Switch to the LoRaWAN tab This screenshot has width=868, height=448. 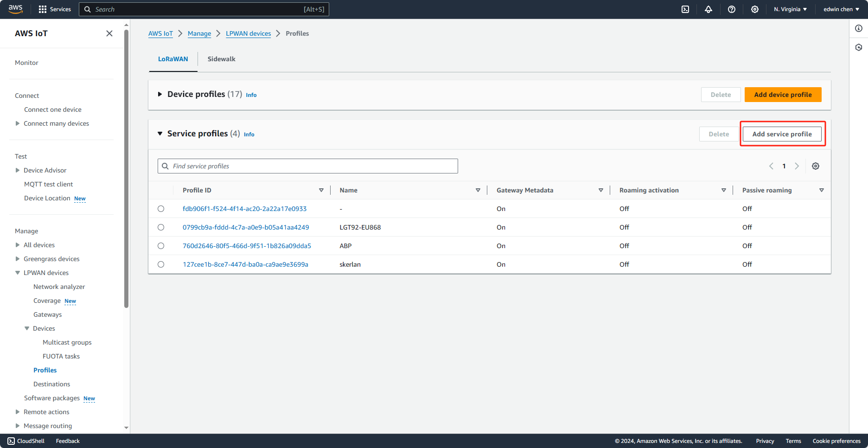[173, 59]
